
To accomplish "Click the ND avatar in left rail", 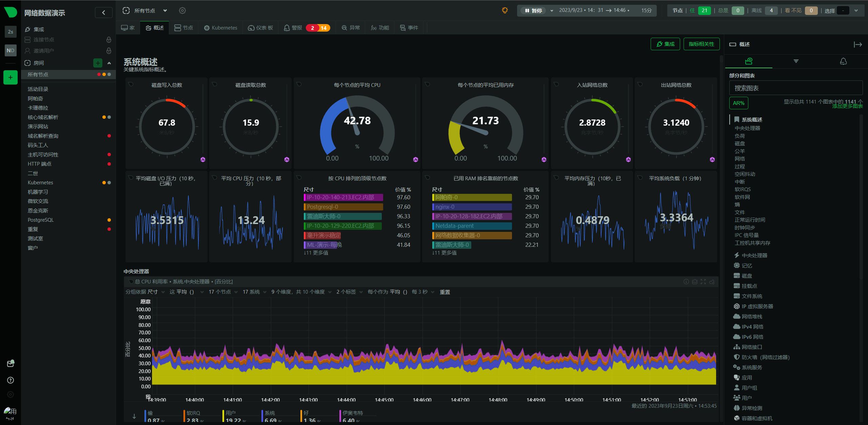I will [11, 50].
